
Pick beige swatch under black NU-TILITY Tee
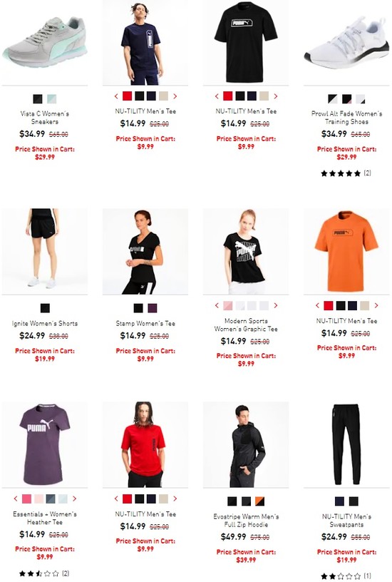[x=264, y=96]
